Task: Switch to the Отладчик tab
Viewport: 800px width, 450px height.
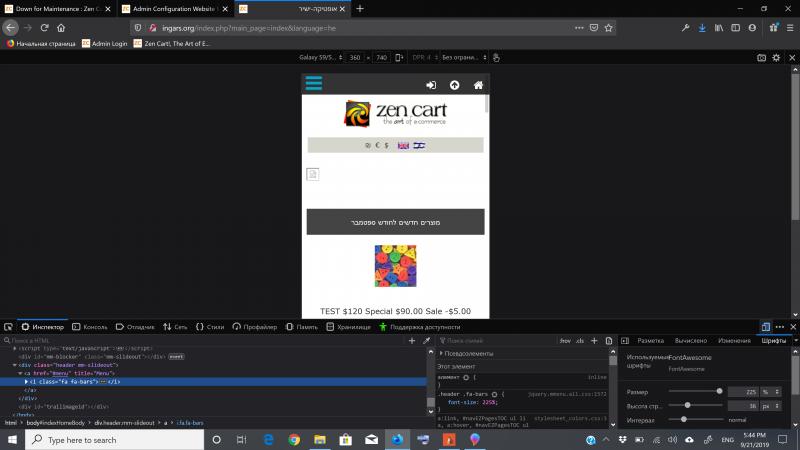Action: [x=135, y=327]
